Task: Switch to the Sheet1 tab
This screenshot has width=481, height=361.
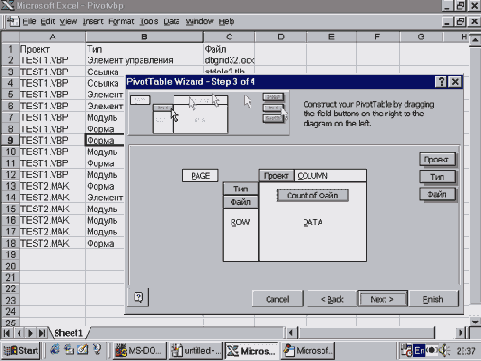Action: click(x=68, y=333)
